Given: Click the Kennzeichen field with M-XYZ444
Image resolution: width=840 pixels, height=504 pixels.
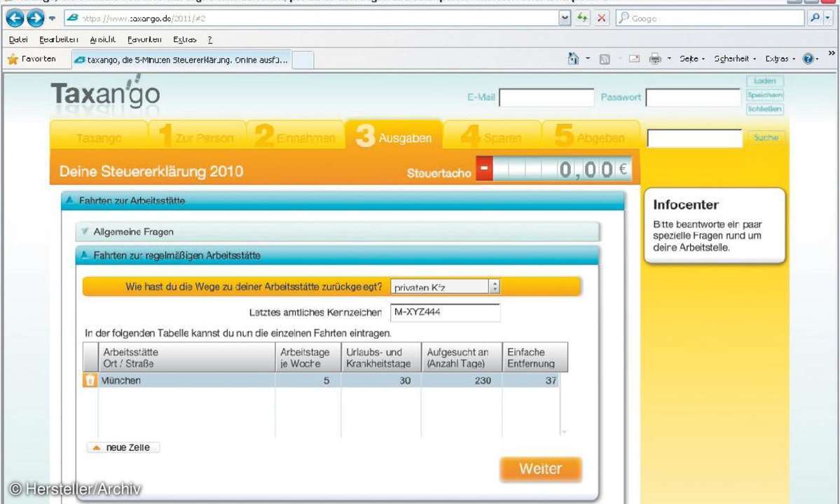Looking at the screenshot, I should pos(445,312).
